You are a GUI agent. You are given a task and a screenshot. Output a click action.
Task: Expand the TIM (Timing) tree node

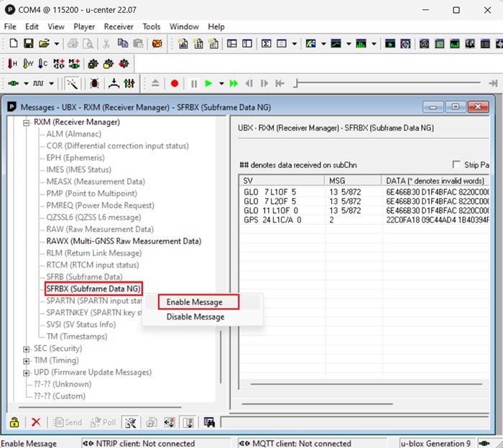[x=27, y=360]
